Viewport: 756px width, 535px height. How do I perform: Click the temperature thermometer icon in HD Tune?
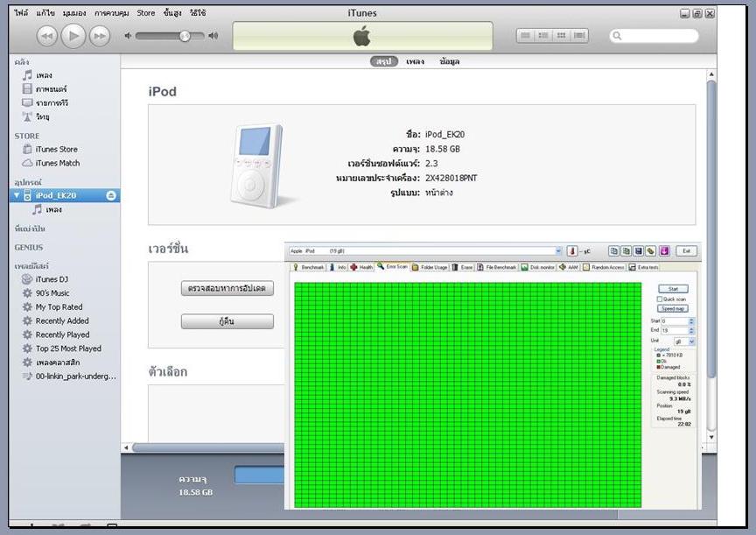pyautogui.click(x=572, y=251)
